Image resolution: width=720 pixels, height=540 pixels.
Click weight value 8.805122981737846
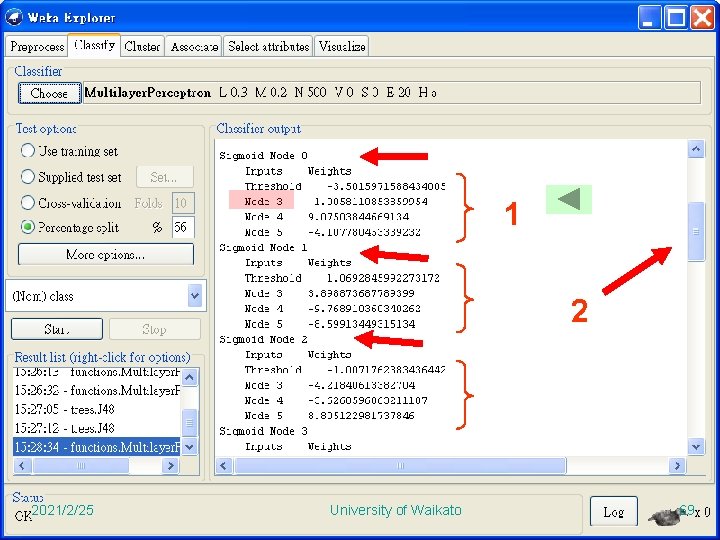pyautogui.click(x=361, y=416)
